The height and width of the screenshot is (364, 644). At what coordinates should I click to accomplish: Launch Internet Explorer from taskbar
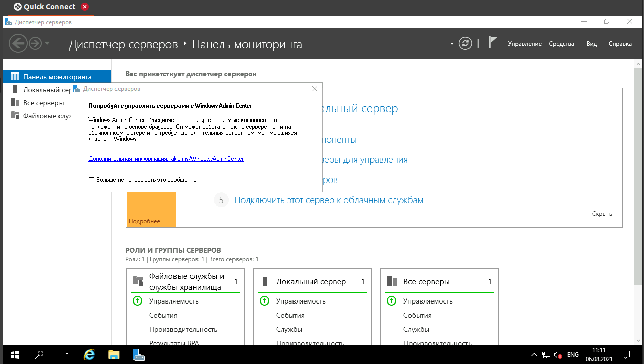coord(89,354)
